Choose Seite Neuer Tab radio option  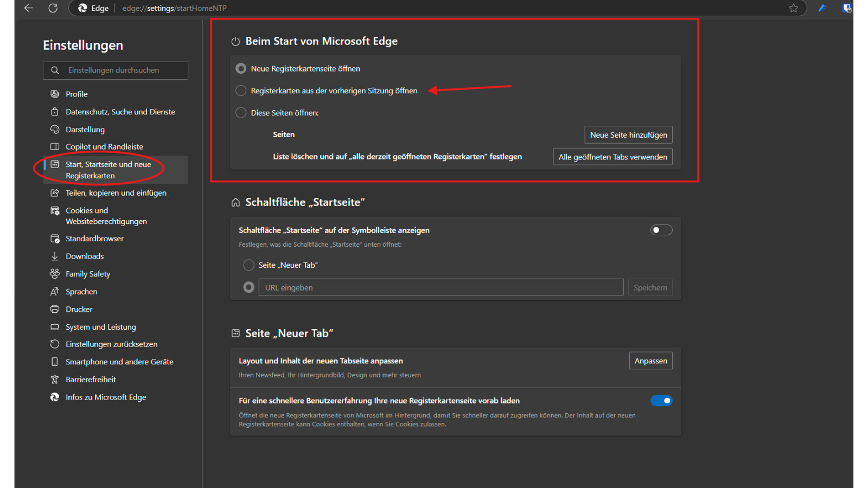249,265
